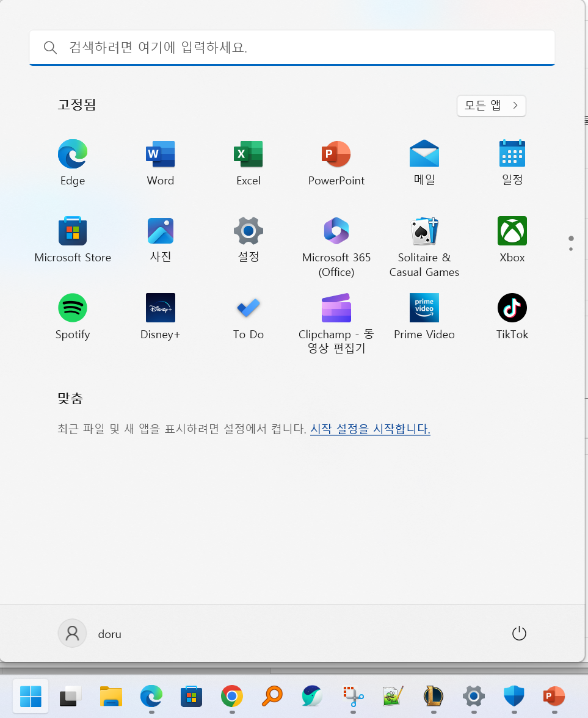
Task: Launch PowerPoint from pinned apps
Action: (x=336, y=162)
